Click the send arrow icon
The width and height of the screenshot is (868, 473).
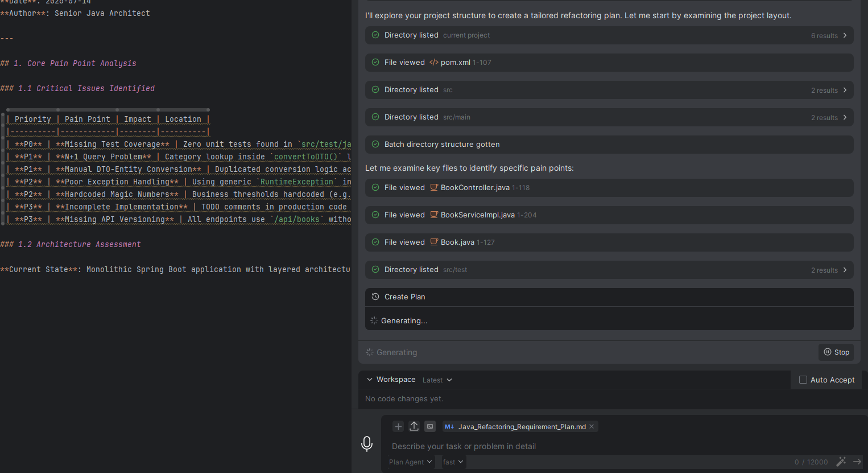coord(857,462)
